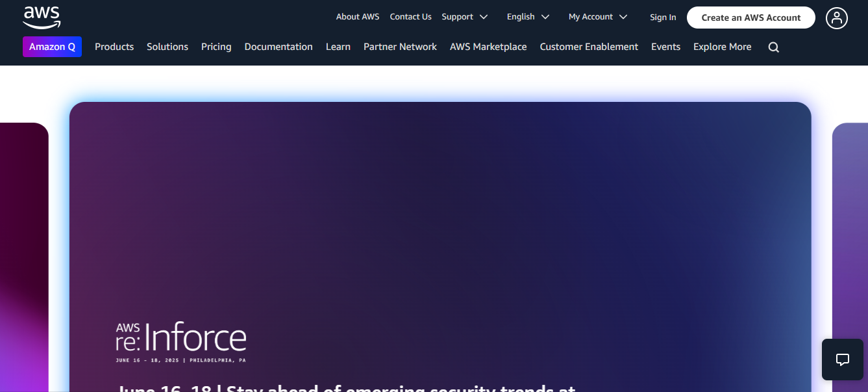
Task: Show the previous carousel slide card
Action: coord(24,257)
